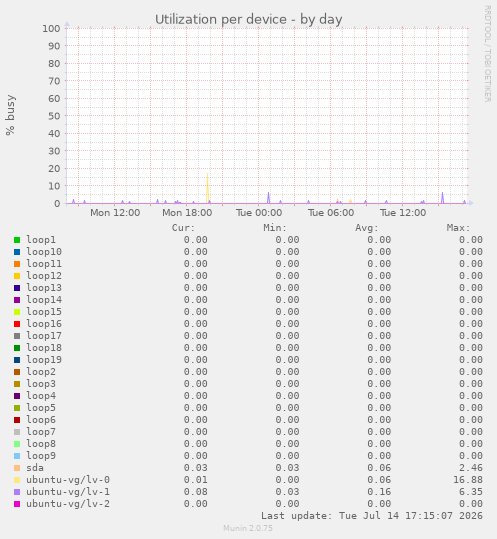Click the loop9 light blue swatch

pyautogui.click(x=17, y=456)
